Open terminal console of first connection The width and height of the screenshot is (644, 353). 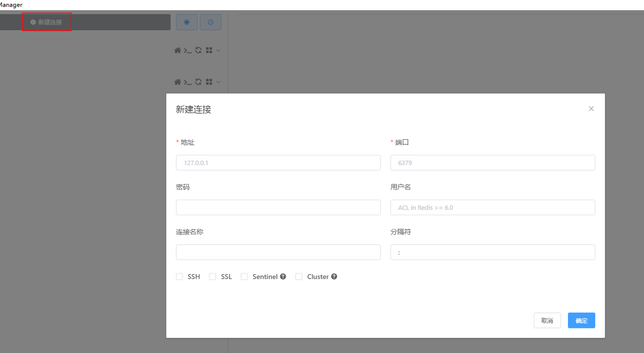(188, 50)
